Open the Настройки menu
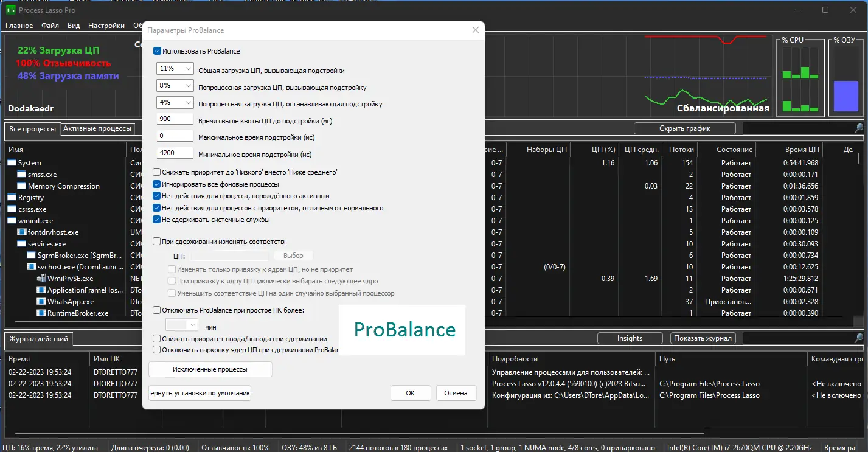 point(106,26)
